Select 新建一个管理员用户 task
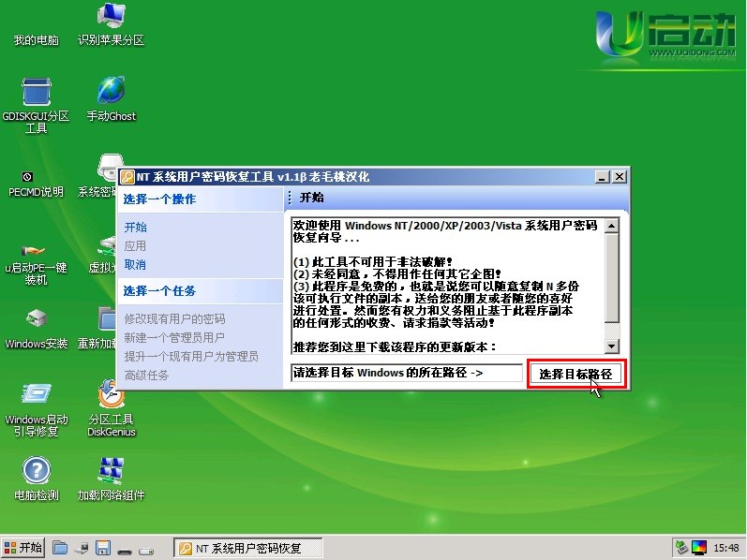The width and height of the screenshot is (747, 560). (x=174, y=338)
